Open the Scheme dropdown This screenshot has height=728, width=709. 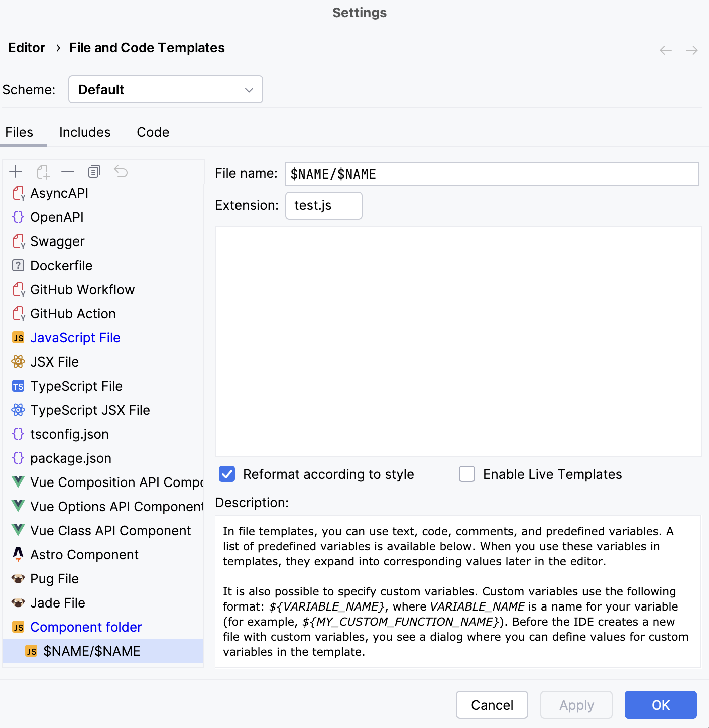click(x=165, y=89)
